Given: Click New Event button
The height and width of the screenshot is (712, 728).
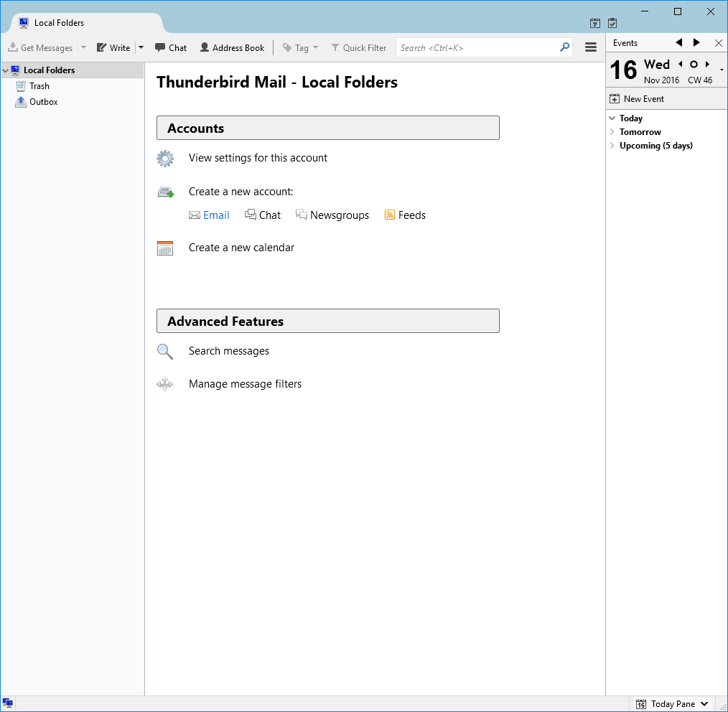Looking at the screenshot, I should pyautogui.click(x=637, y=99).
